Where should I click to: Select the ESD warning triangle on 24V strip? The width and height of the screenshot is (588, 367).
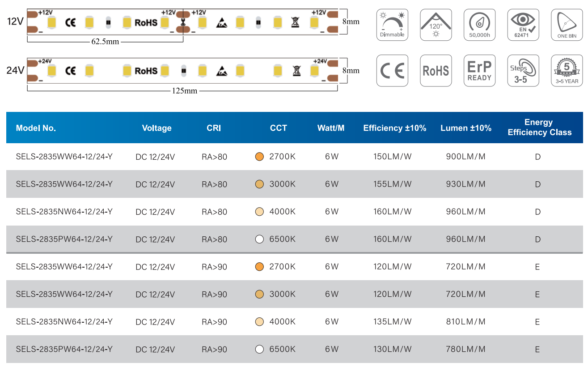tap(221, 71)
